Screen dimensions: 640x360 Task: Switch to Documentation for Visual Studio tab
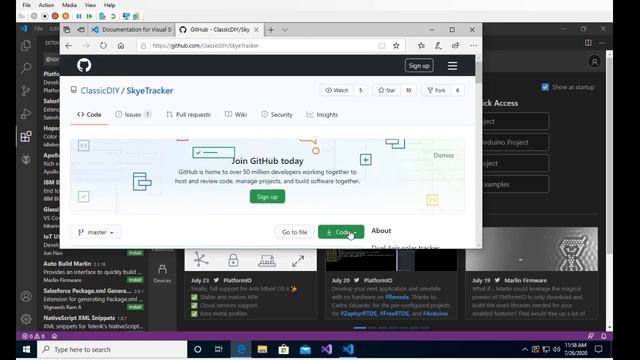coord(131,30)
